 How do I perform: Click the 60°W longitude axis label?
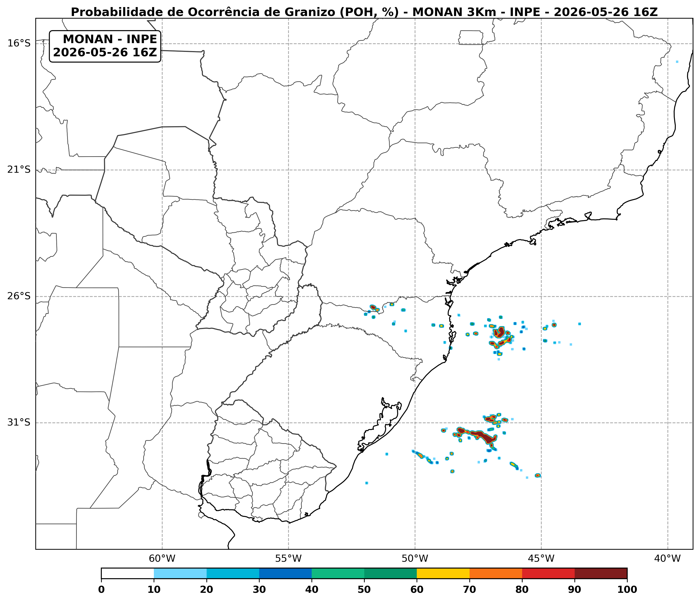pos(162,558)
